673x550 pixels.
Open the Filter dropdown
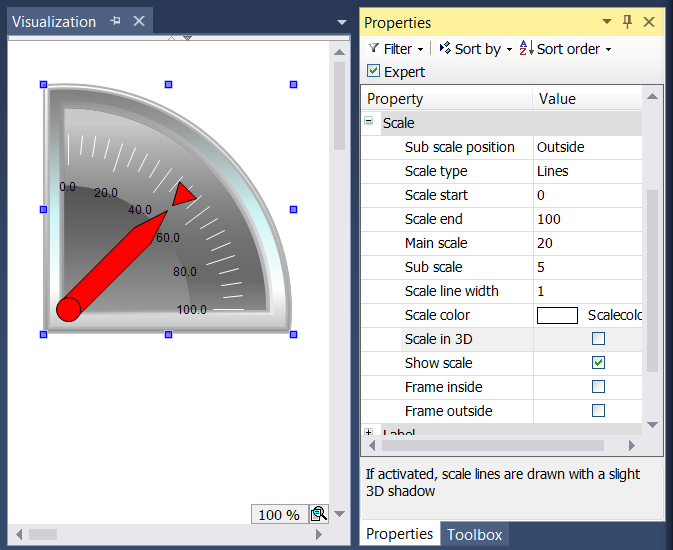[x=420, y=49]
